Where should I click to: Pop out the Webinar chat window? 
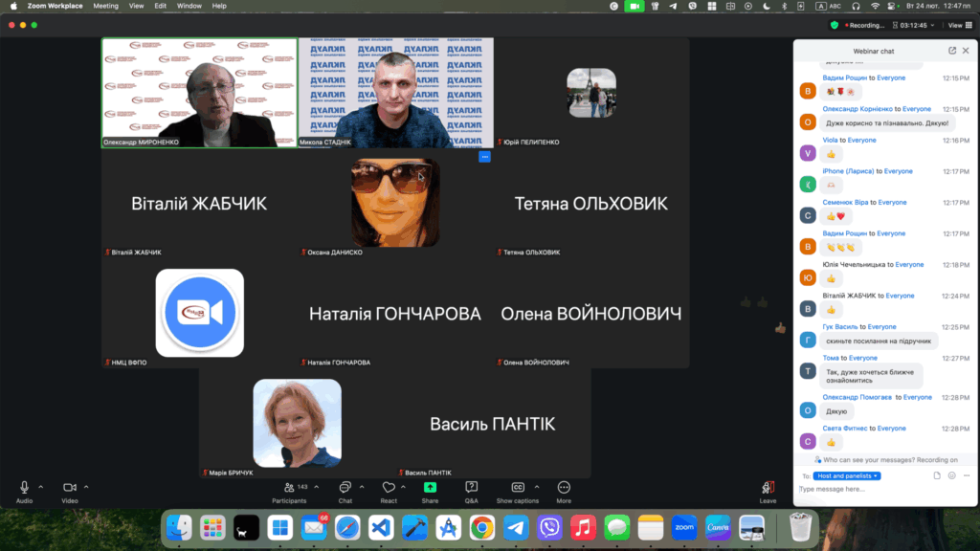pyautogui.click(x=952, y=51)
